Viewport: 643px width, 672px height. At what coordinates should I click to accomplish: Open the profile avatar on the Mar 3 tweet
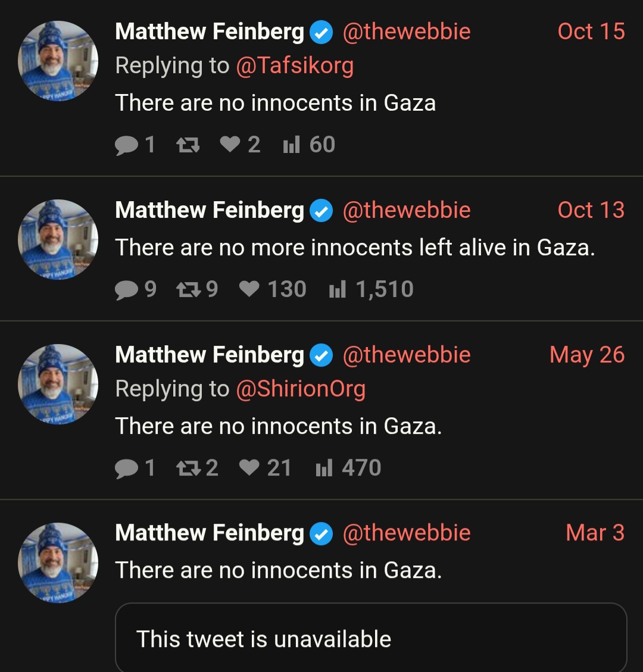pos(58,562)
